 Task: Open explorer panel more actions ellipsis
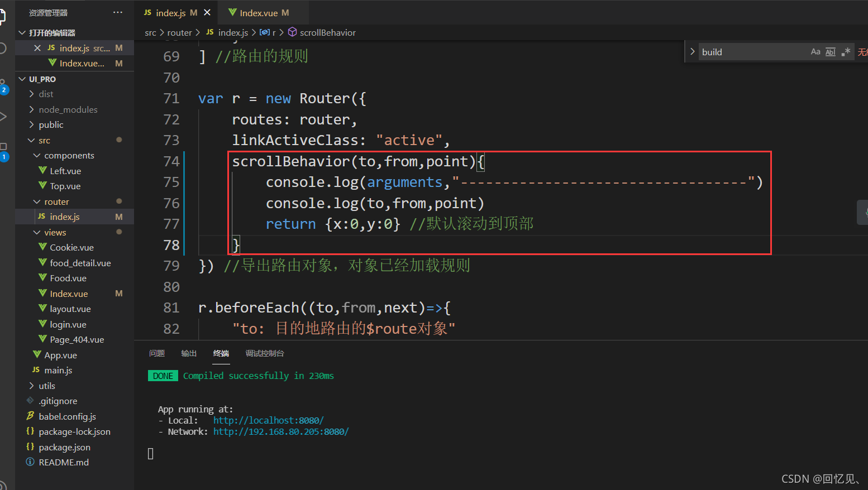(x=117, y=12)
